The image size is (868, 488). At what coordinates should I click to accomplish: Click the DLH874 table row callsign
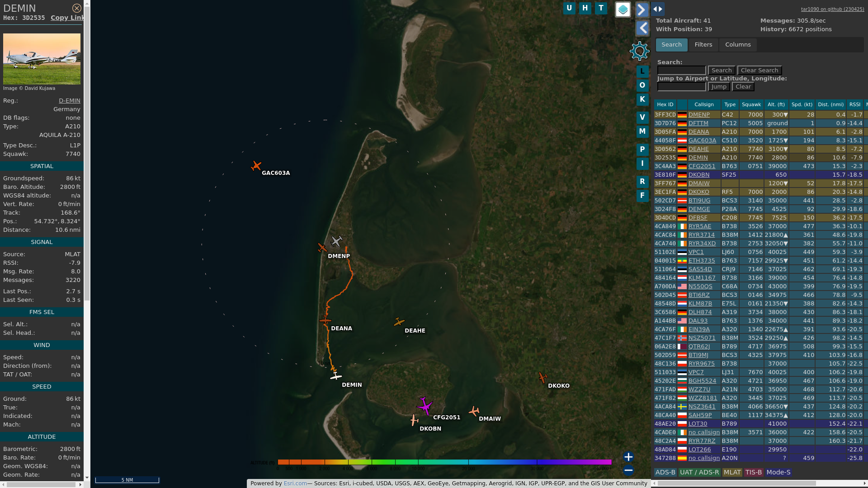tap(700, 312)
